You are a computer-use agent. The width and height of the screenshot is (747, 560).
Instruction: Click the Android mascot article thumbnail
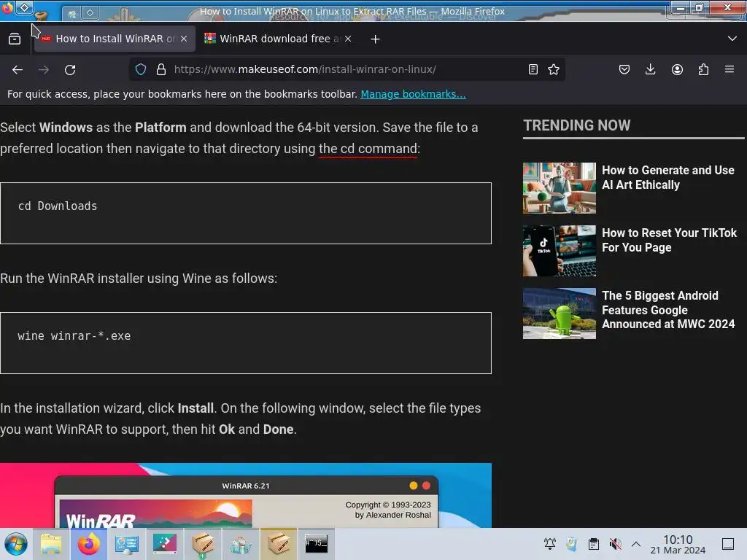coord(560,314)
